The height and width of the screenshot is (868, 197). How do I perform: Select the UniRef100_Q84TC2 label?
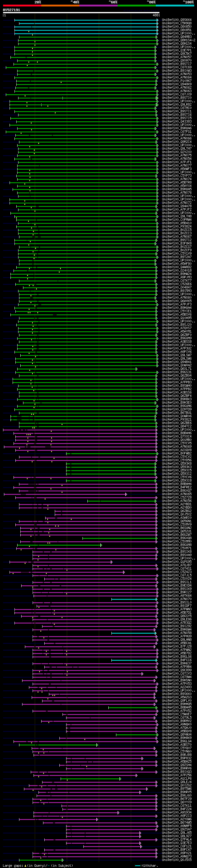[x=176, y=426]
